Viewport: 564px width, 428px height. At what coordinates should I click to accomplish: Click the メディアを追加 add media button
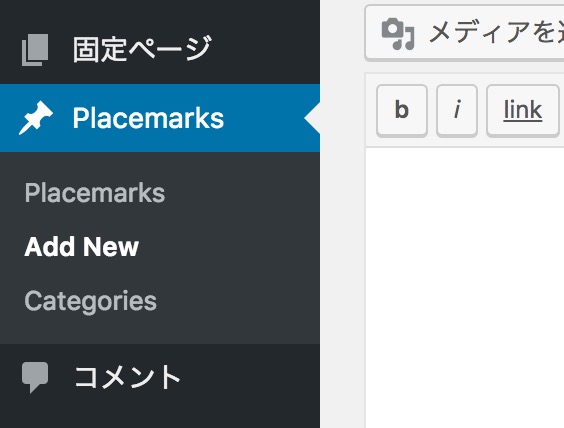pos(464,33)
